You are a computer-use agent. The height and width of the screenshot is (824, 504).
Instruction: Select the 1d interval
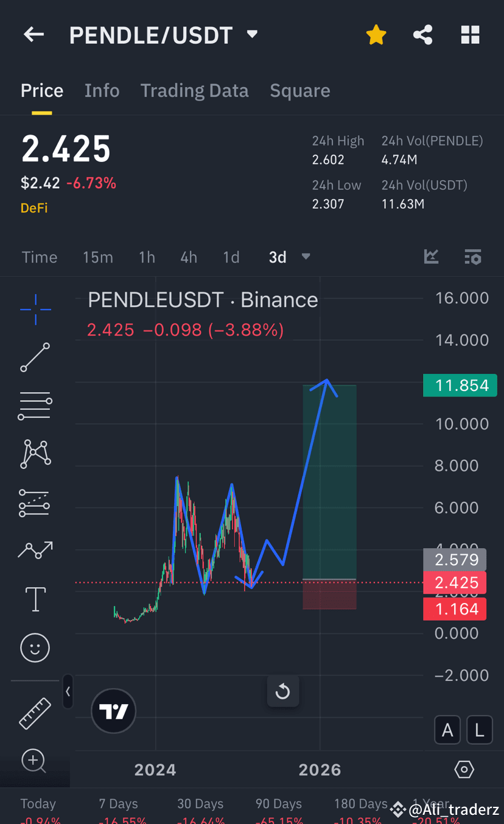point(231,257)
